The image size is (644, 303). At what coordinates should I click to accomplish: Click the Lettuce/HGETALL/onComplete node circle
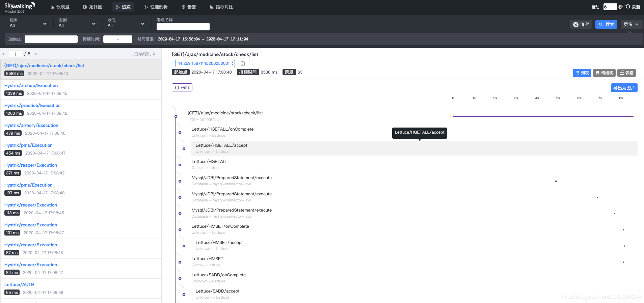180,133
